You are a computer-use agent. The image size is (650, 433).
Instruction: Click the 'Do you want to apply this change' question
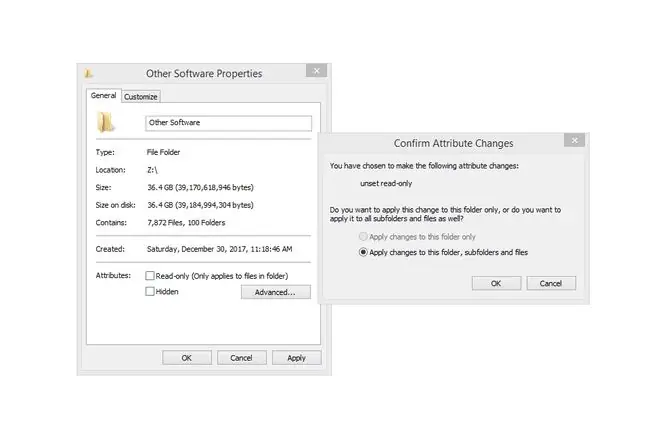click(x=445, y=214)
